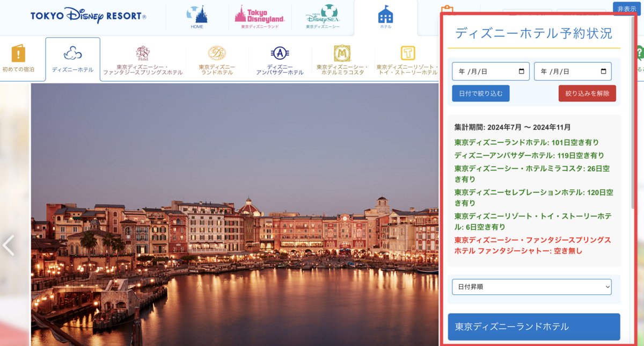Select the ホテル building icon tab
The image size is (644, 346).
click(x=385, y=17)
